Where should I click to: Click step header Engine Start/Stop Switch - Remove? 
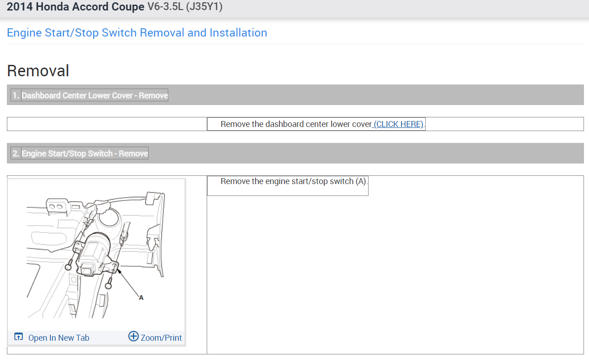pos(85,153)
